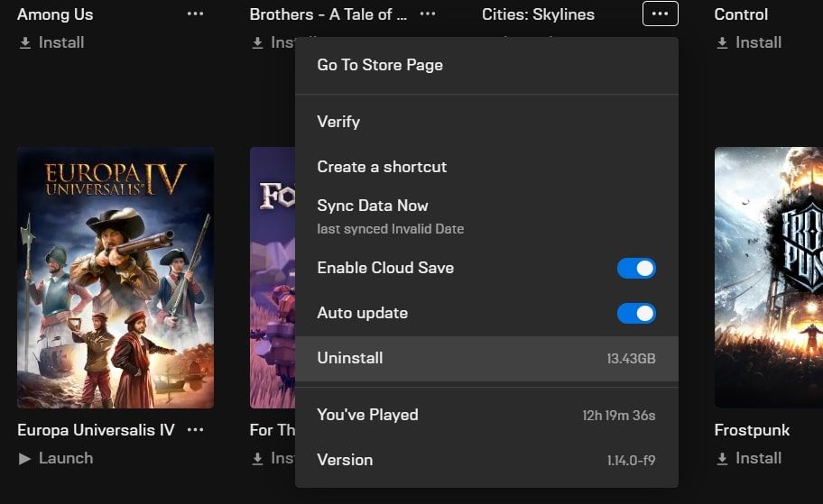Click the Brothers install download icon
823x504 pixels.
(257, 42)
